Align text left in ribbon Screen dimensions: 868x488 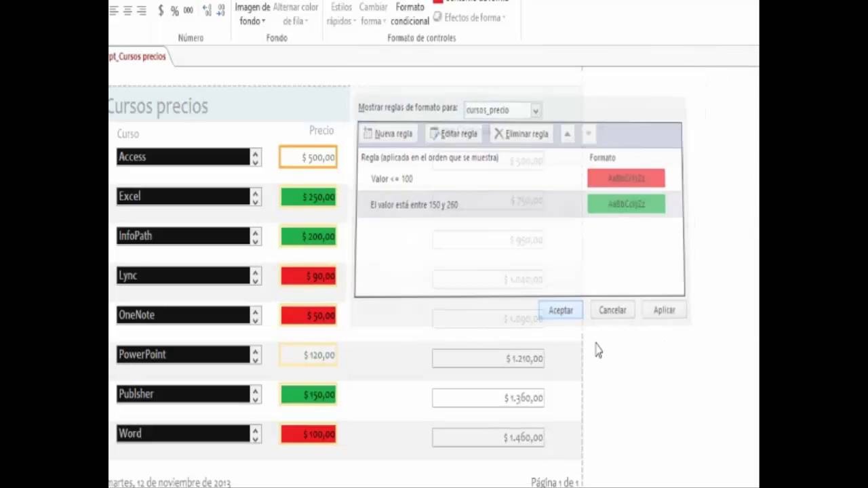pyautogui.click(x=114, y=11)
